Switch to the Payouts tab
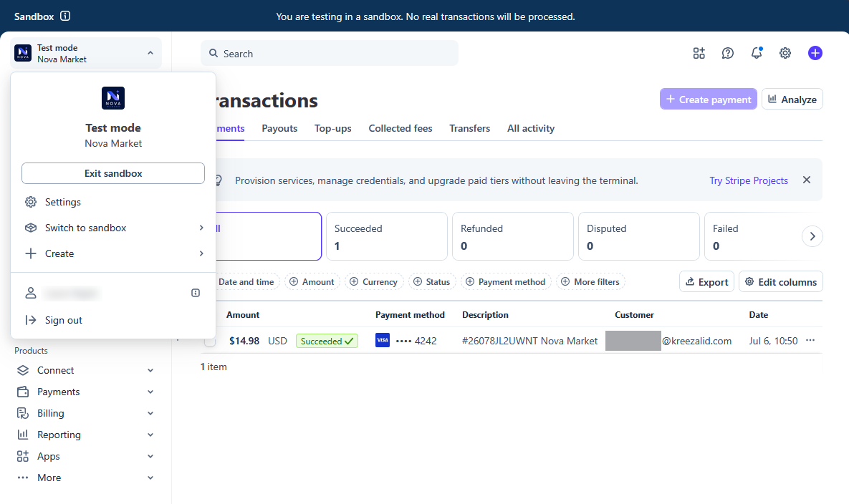 (279, 128)
